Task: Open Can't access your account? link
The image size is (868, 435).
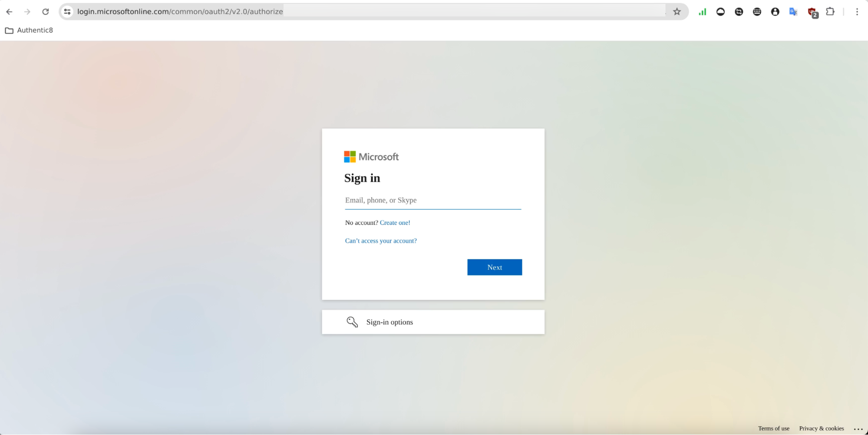Action: (x=381, y=241)
